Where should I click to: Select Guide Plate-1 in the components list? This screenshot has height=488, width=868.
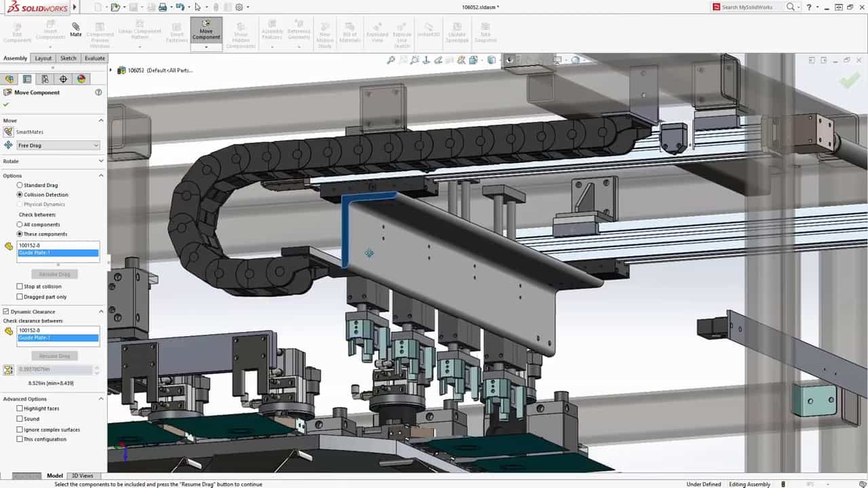pyautogui.click(x=58, y=252)
